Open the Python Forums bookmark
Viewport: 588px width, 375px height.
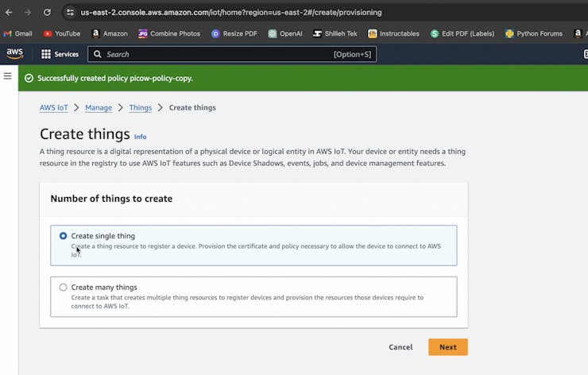(x=534, y=33)
